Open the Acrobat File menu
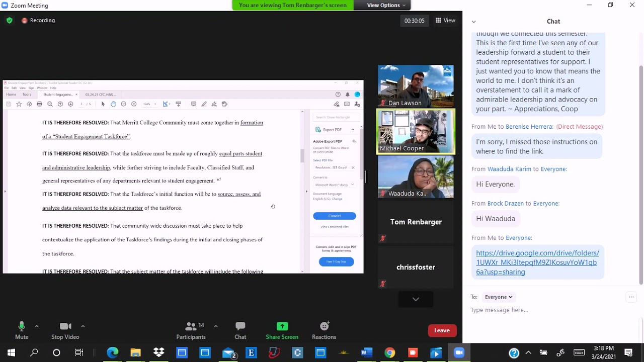This screenshot has height=362, width=644. pyautogui.click(x=7, y=88)
